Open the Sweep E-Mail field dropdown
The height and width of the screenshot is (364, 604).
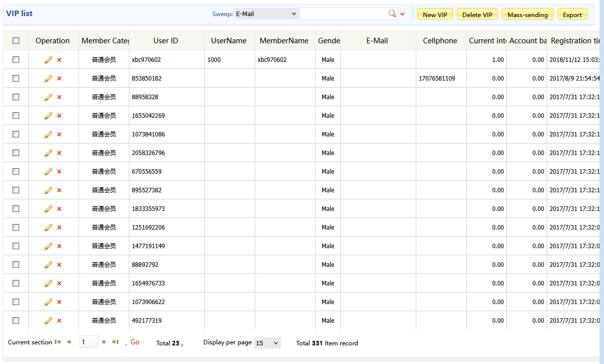coord(266,14)
